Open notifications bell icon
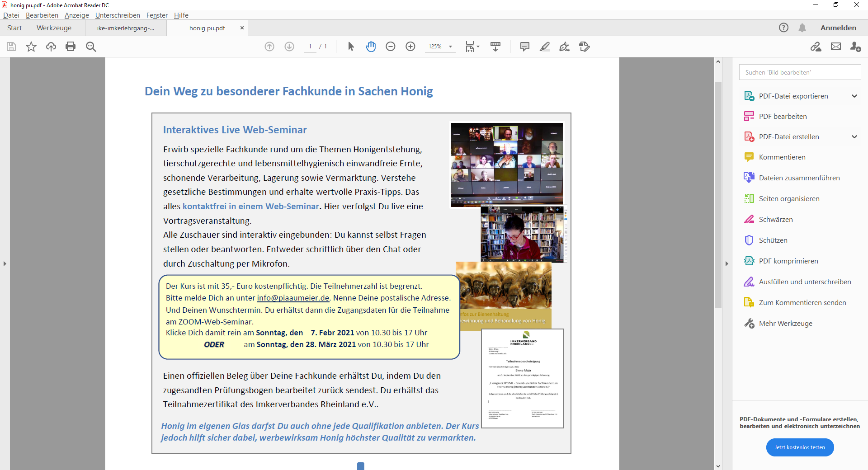The image size is (868, 470). point(802,28)
